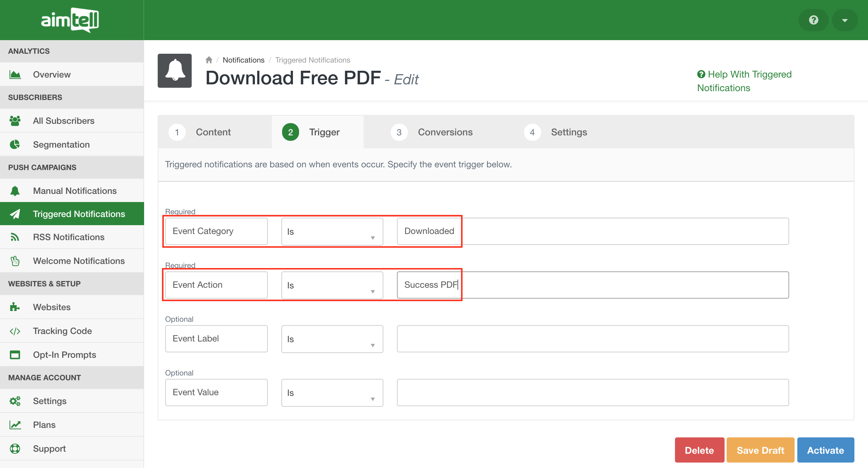868x468 pixels.
Task: Expand the Event Action operator dropdown
Action: [332, 285]
